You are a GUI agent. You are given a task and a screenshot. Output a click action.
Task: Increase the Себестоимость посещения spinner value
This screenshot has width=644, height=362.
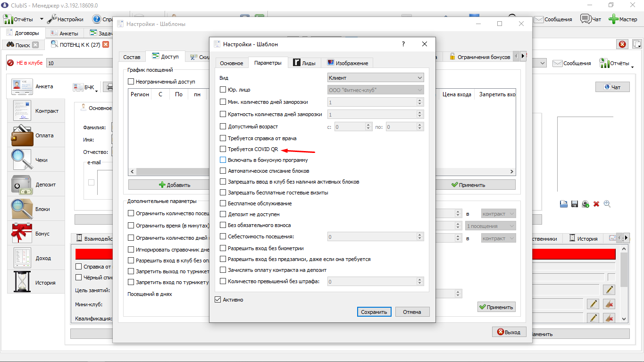tap(420, 235)
